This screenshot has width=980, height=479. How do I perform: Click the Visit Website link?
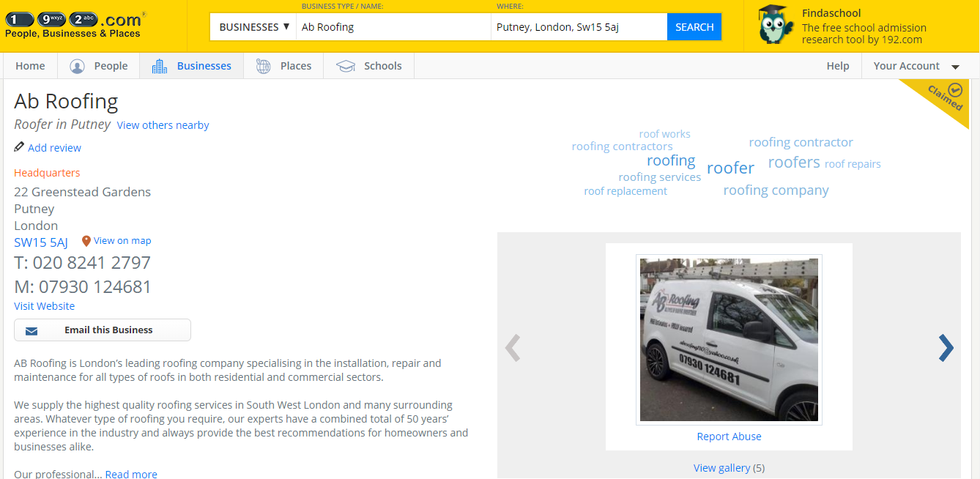coord(44,305)
